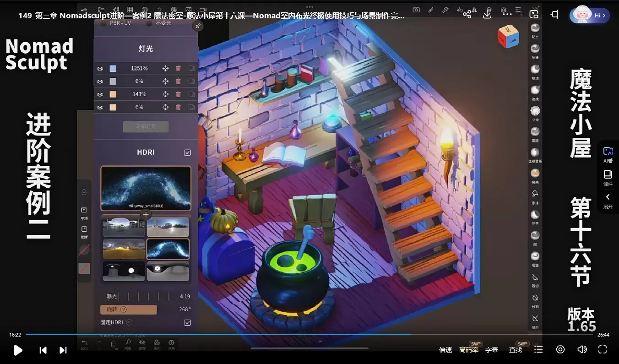Play the video
Viewport: 619px width, 364px height.
18,350
